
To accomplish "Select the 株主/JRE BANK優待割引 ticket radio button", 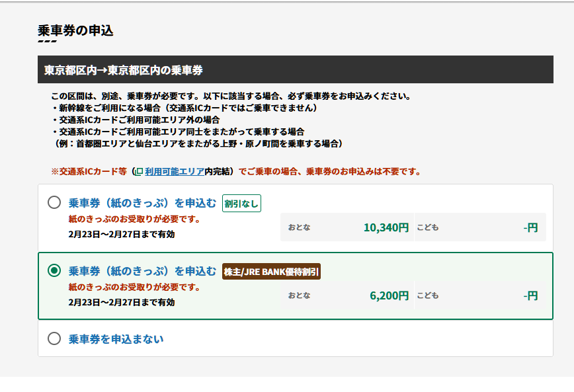I will [x=54, y=270].
